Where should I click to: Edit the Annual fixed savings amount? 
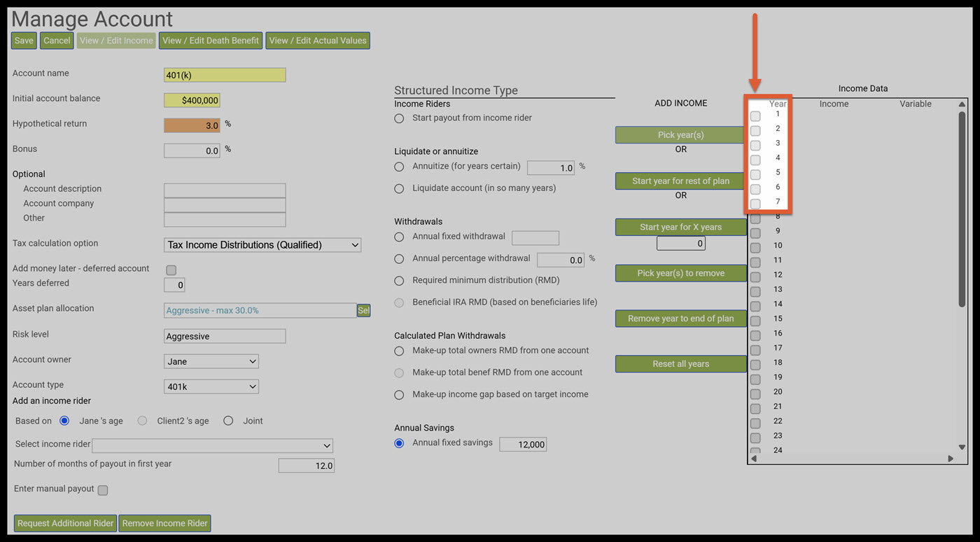(523, 444)
